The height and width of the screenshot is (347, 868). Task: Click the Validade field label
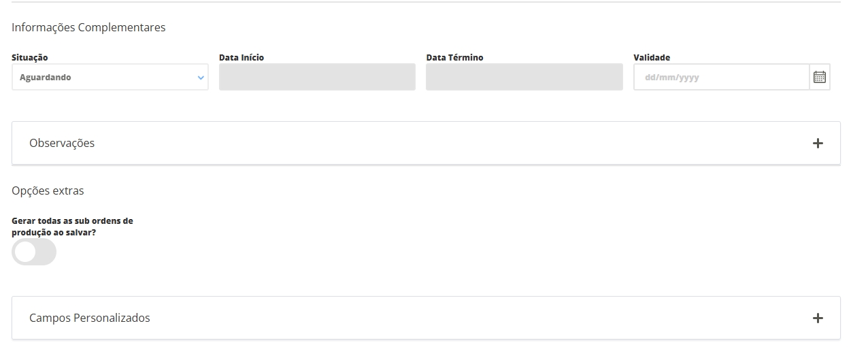(x=652, y=58)
